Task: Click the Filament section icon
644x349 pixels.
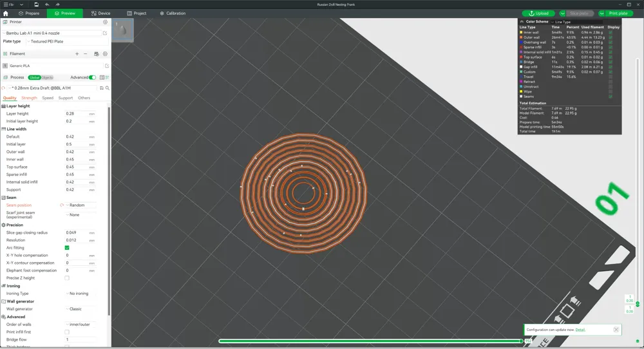Action: coord(5,54)
